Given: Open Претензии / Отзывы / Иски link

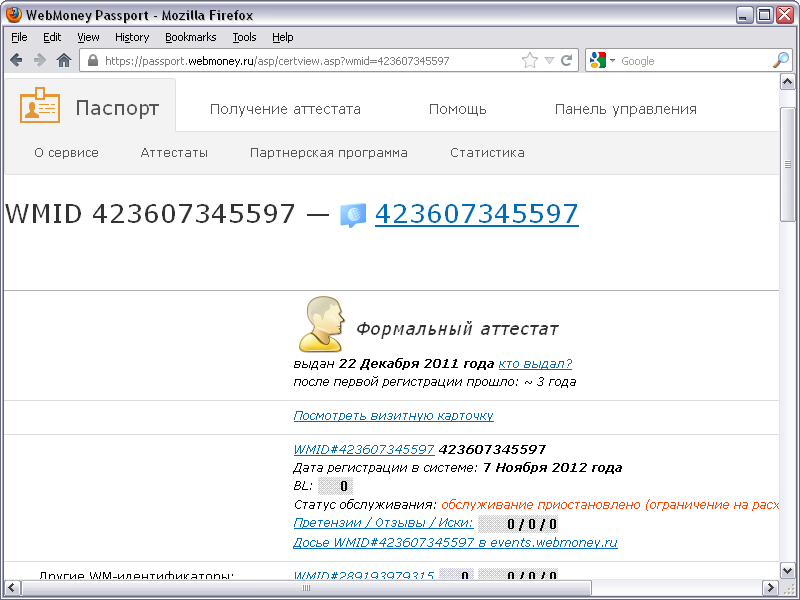Looking at the screenshot, I should (x=383, y=522).
